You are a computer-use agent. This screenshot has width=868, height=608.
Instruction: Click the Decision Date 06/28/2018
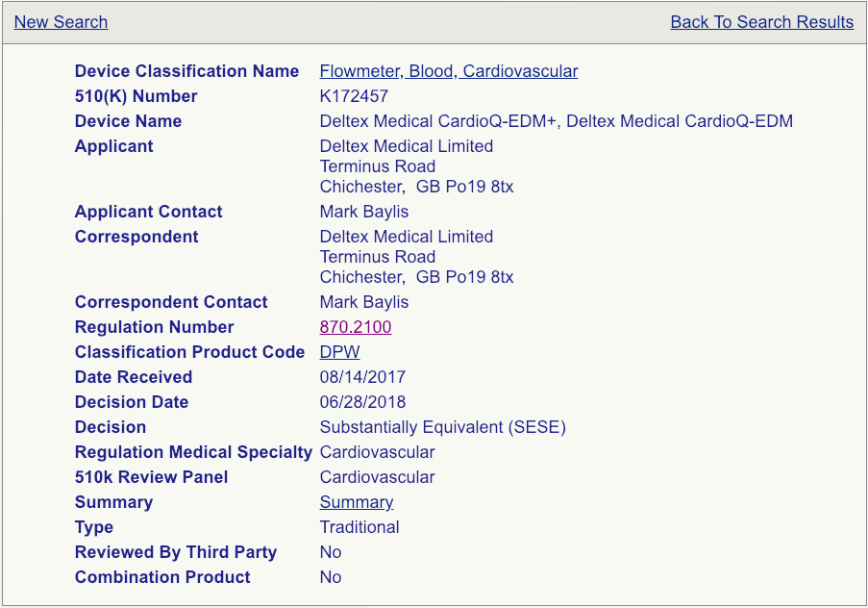[x=362, y=402]
